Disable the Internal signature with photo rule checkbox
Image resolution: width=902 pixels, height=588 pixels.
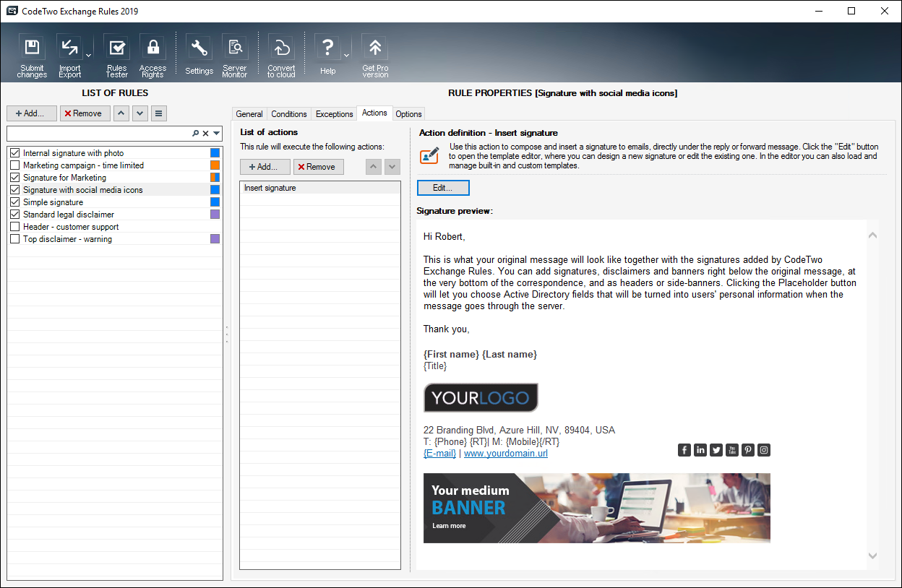click(14, 153)
